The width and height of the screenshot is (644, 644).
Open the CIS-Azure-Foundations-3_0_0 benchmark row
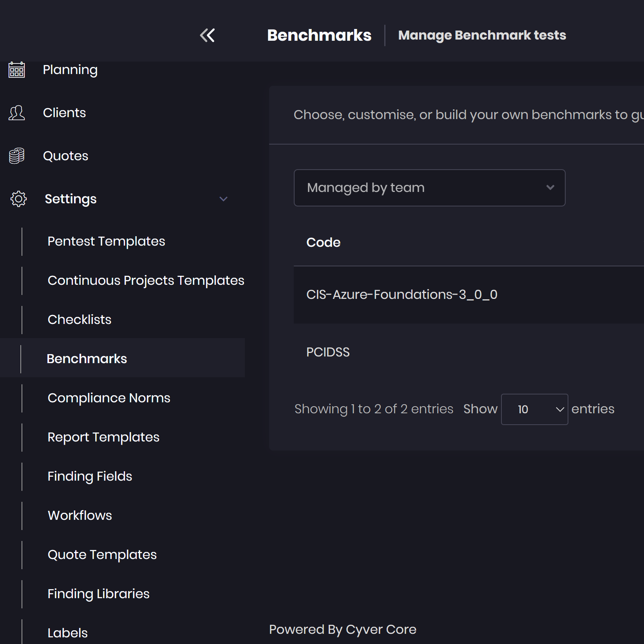[469, 295]
